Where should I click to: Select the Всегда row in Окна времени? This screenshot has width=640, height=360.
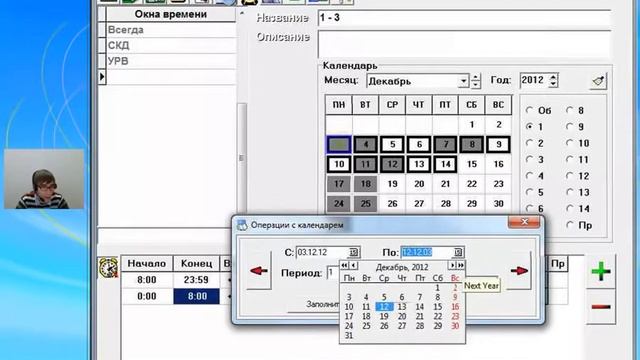pos(171,30)
